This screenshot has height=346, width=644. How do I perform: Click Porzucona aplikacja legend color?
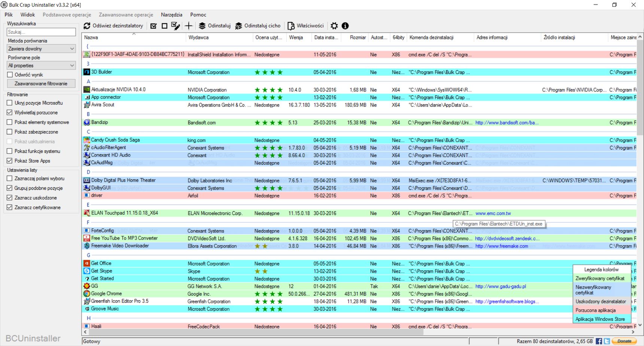click(x=602, y=310)
